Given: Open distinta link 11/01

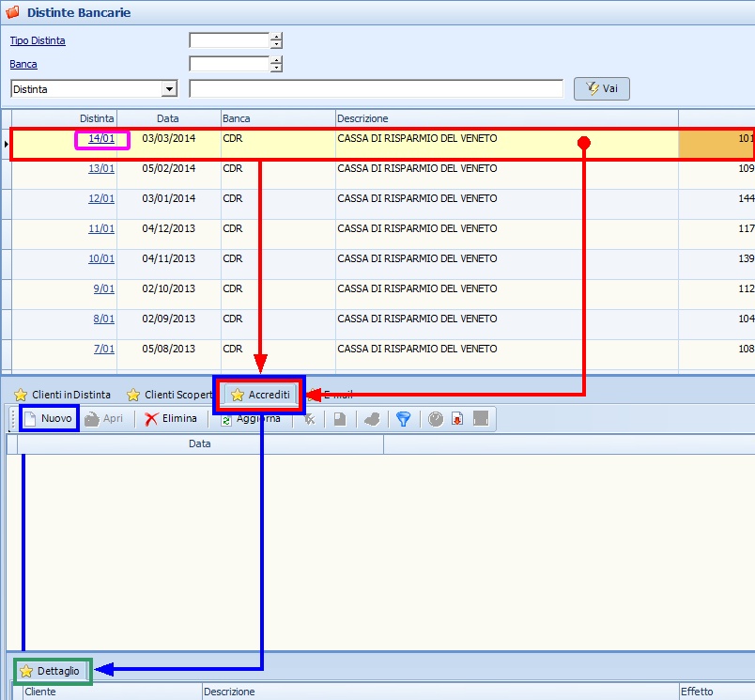Looking at the screenshot, I should pos(100,229).
